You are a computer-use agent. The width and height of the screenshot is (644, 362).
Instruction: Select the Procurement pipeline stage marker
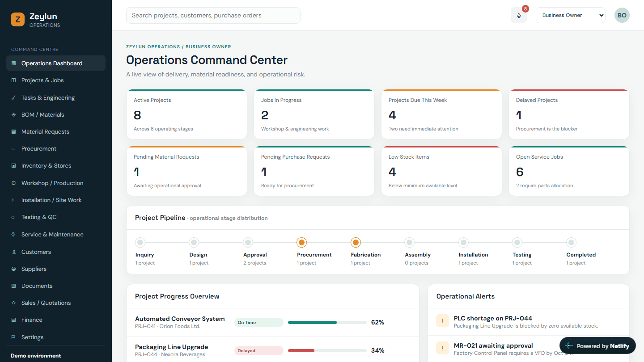click(x=301, y=243)
